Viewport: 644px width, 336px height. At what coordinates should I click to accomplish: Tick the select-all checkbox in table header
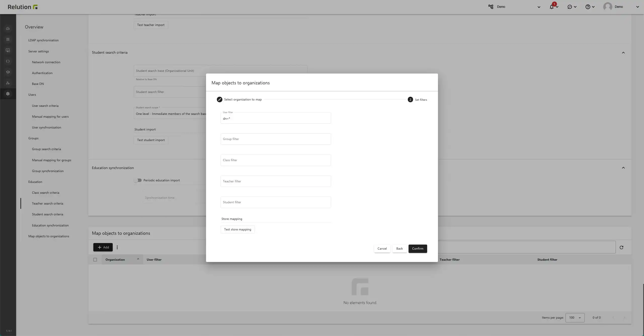(x=95, y=260)
